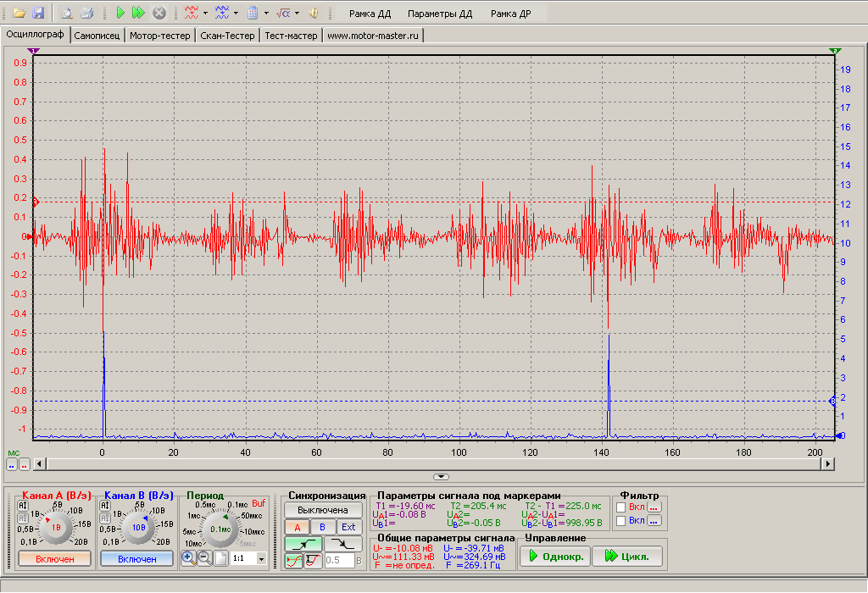The height and width of the screenshot is (593, 868).
Task: Open dropdown arrow next to square-root icon
Action: click(297, 13)
